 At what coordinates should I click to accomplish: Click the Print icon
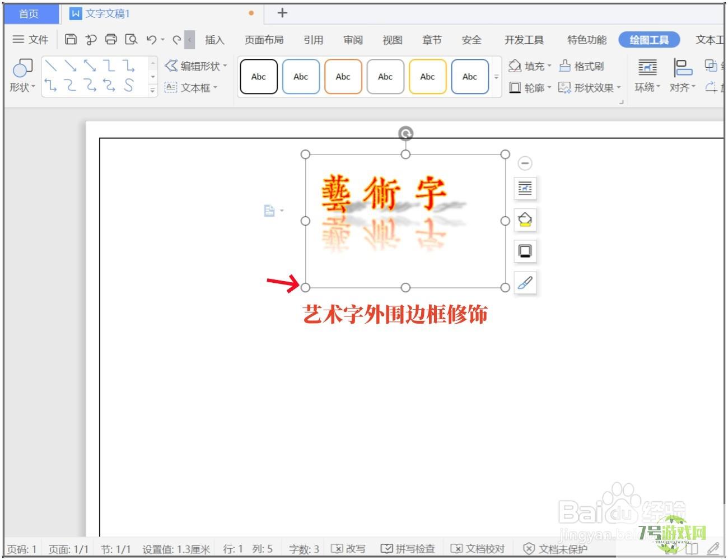coord(111,39)
